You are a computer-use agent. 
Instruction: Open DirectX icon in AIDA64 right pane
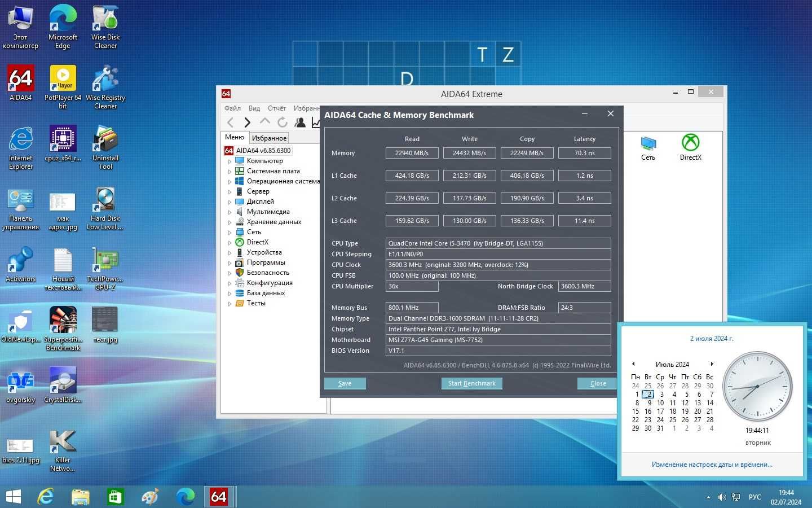coord(690,147)
